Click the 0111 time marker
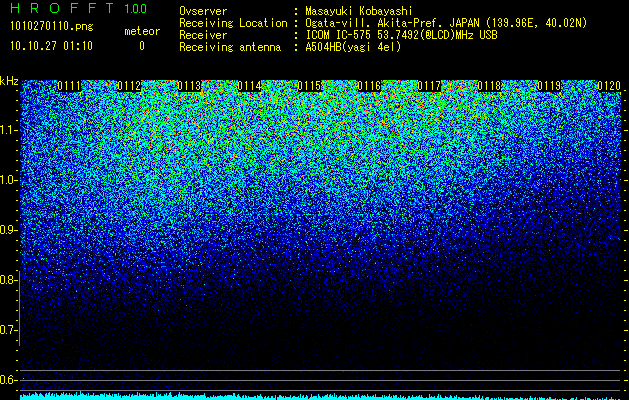The image size is (629, 400). pos(69,86)
